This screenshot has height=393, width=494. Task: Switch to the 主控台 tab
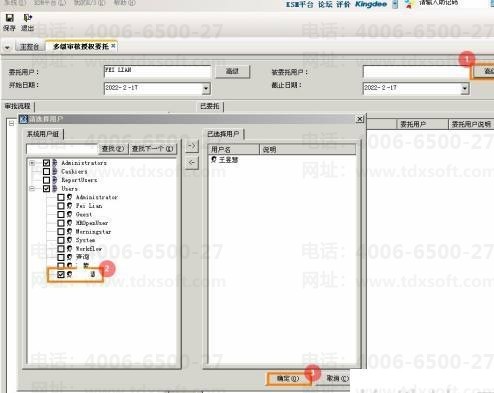pyautogui.click(x=29, y=47)
